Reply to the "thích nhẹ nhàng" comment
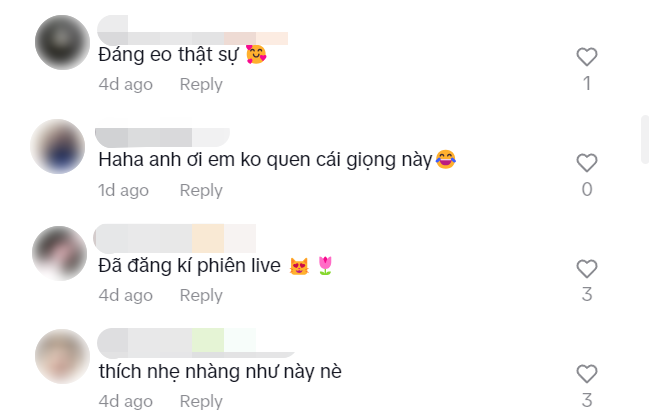This screenshot has height=415, width=649. point(201,401)
